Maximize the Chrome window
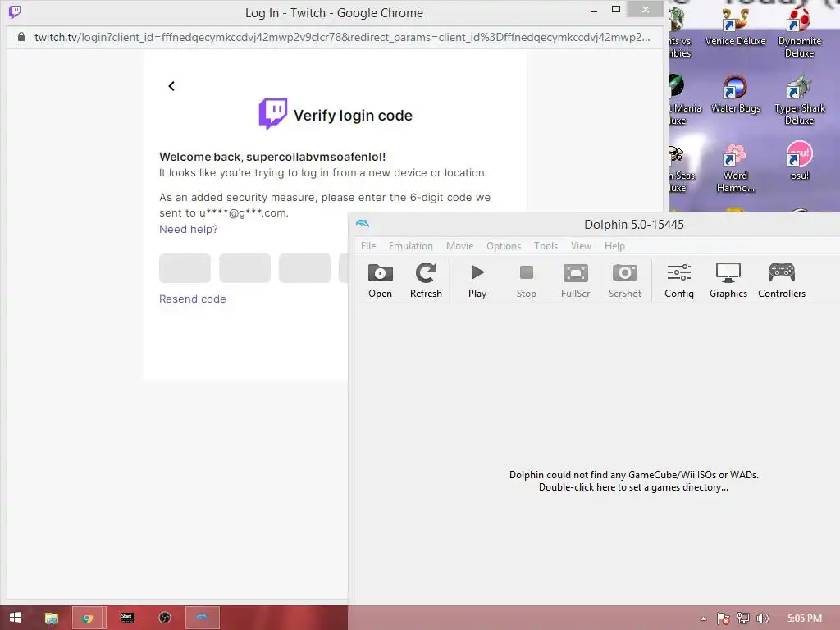 click(616, 10)
